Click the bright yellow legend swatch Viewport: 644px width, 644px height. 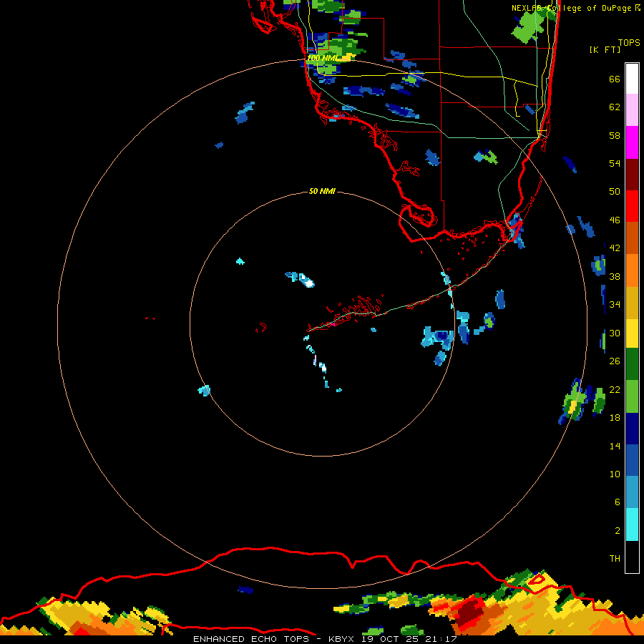tap(632, 333)
